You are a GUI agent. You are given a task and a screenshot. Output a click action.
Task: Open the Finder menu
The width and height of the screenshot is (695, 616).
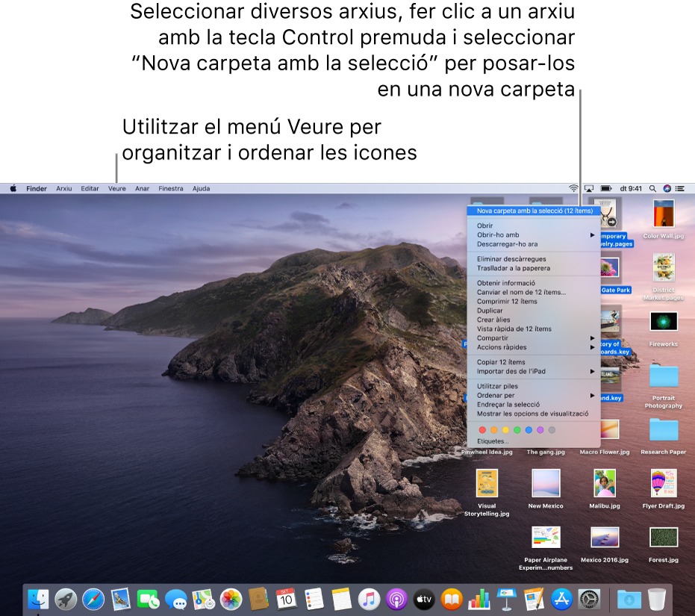click(x=37, y=188)
